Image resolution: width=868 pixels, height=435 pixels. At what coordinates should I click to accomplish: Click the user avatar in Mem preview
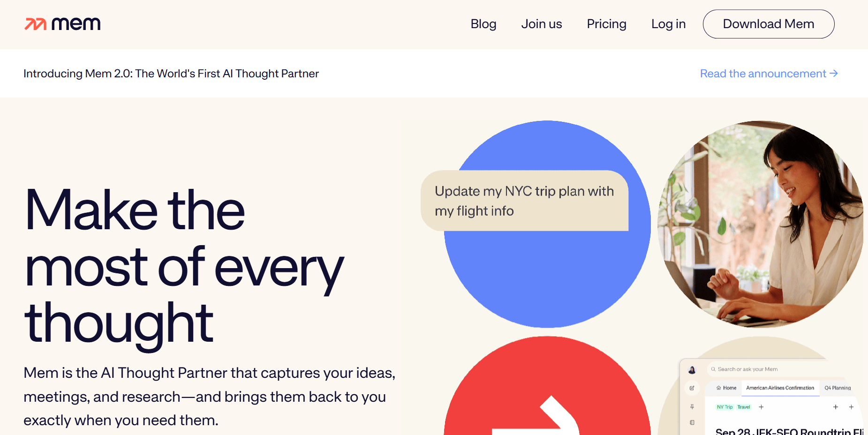coord(692,370)
